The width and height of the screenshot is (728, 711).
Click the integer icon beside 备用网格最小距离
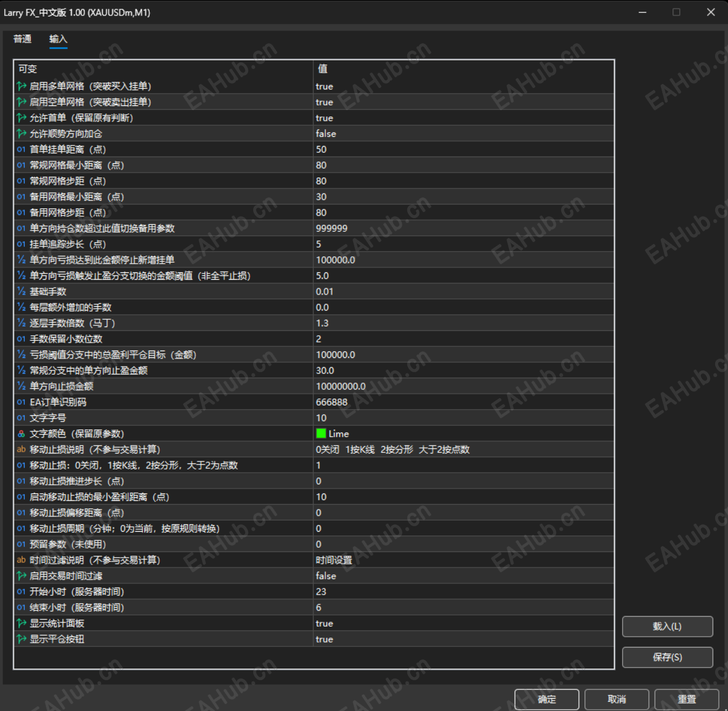point(22,197)
